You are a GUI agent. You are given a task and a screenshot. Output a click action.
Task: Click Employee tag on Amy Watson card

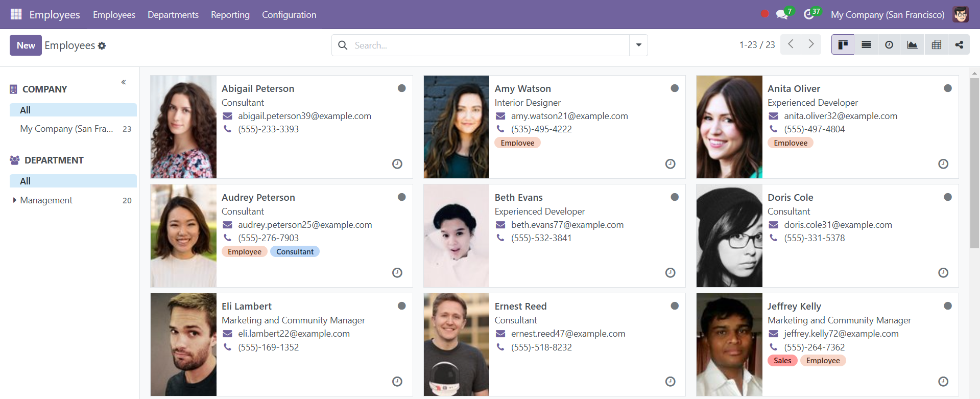[x=517, y=143]
